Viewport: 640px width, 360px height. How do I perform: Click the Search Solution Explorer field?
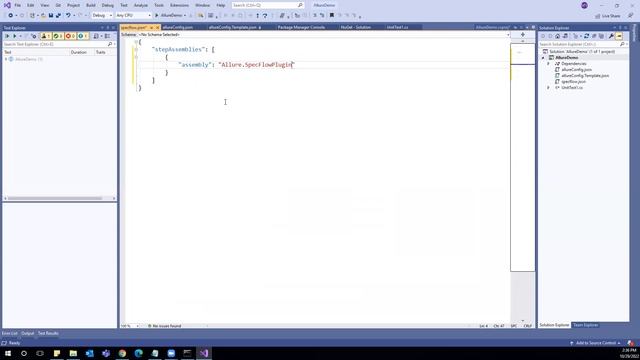coord(583,44)
